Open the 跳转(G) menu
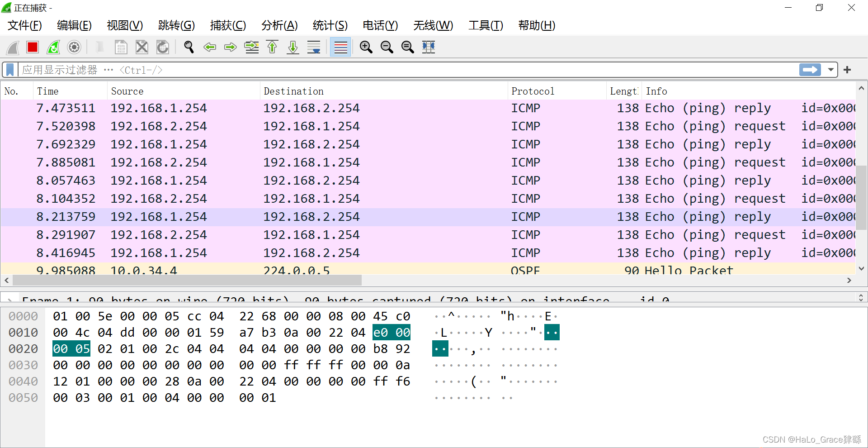Viewport: 868px width, 448px height. [x=176, y=25]
